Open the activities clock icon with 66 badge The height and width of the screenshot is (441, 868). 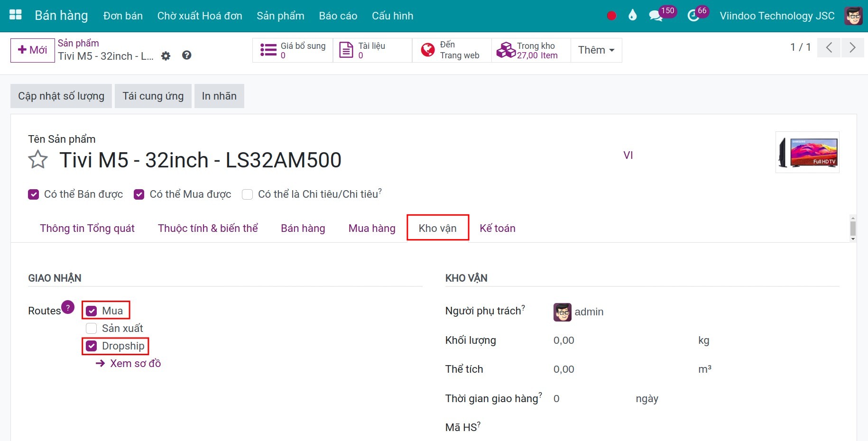(x=693, y=16)
